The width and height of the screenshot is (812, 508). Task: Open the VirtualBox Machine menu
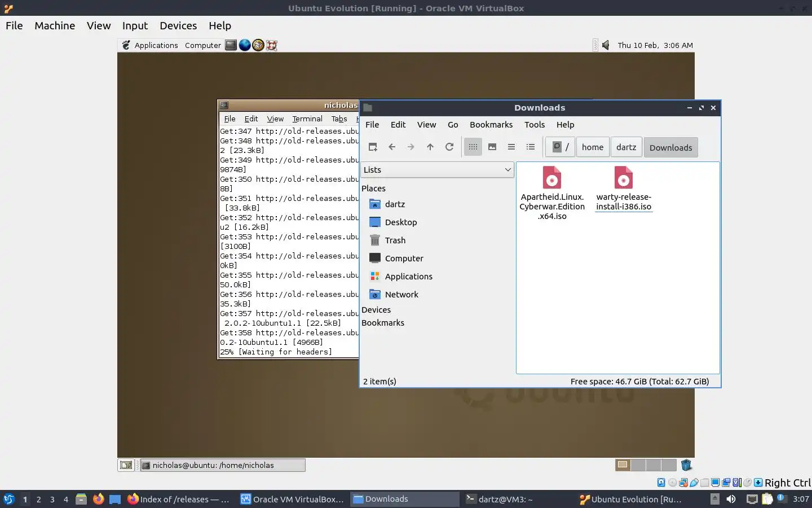pos(55,26)
